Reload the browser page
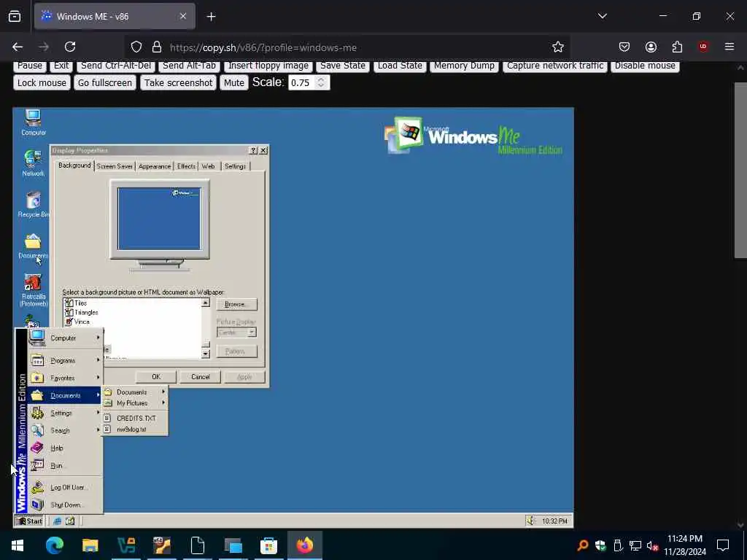This screenshot has width=747, height=560. tap(70, 47)
